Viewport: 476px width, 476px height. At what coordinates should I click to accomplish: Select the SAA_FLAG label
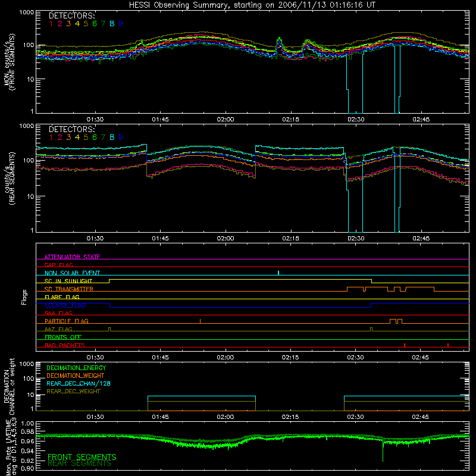58,313
